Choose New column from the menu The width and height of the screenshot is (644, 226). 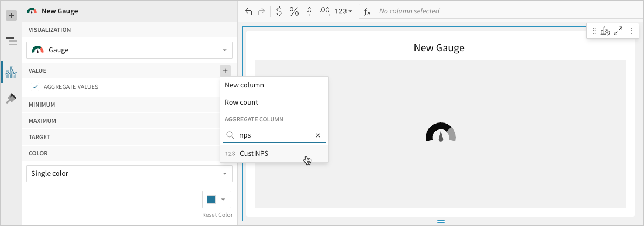pyautogui.click(x=244, y=85)
